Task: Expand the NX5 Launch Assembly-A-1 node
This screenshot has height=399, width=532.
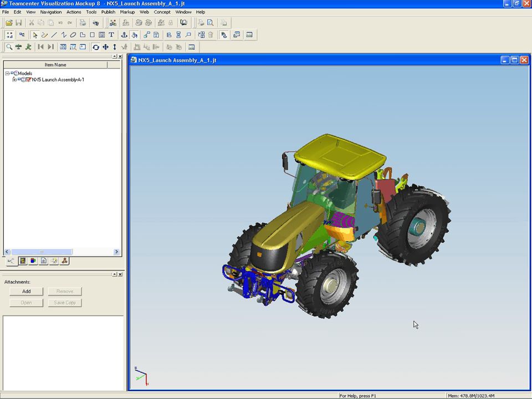Action: point(14,80)
